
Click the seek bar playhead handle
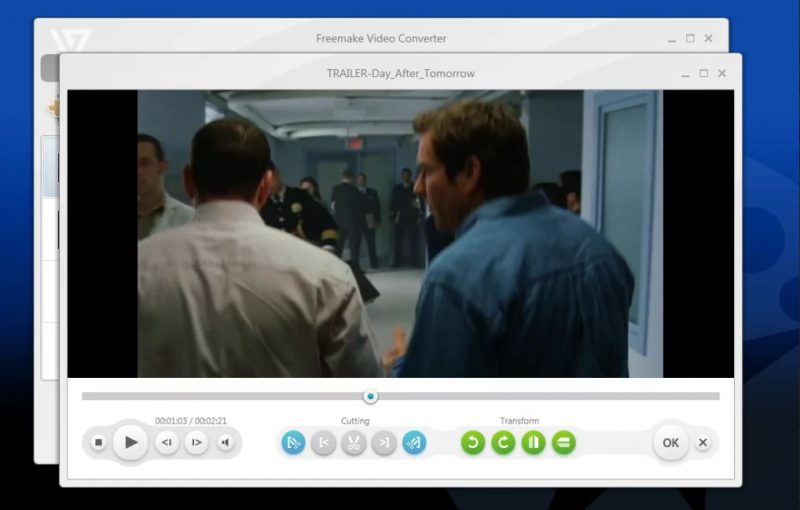coord(371,396)
